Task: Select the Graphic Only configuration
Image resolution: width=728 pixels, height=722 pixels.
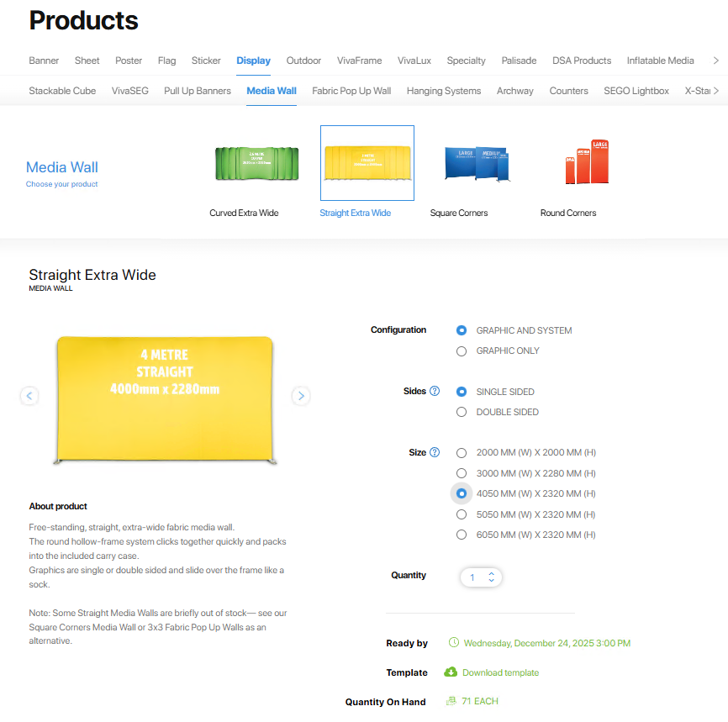Action: click(x=462, y=351)
